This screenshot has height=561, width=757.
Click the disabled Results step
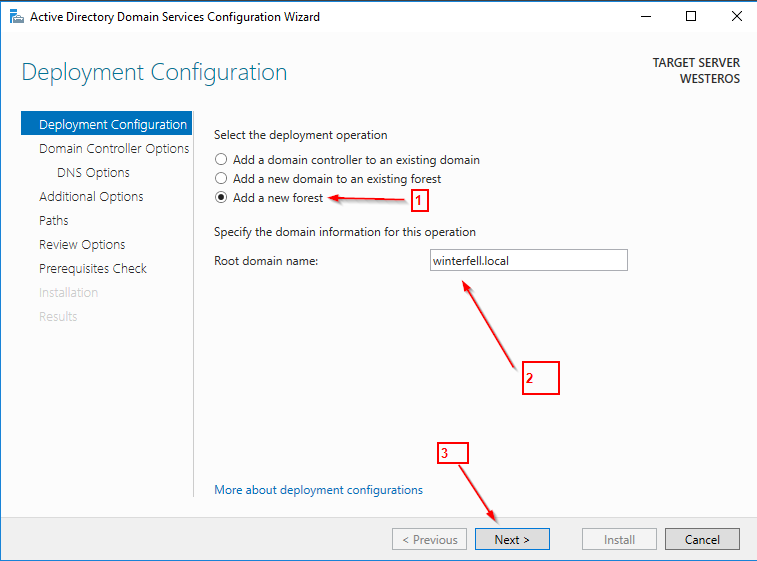click(58, 317)
